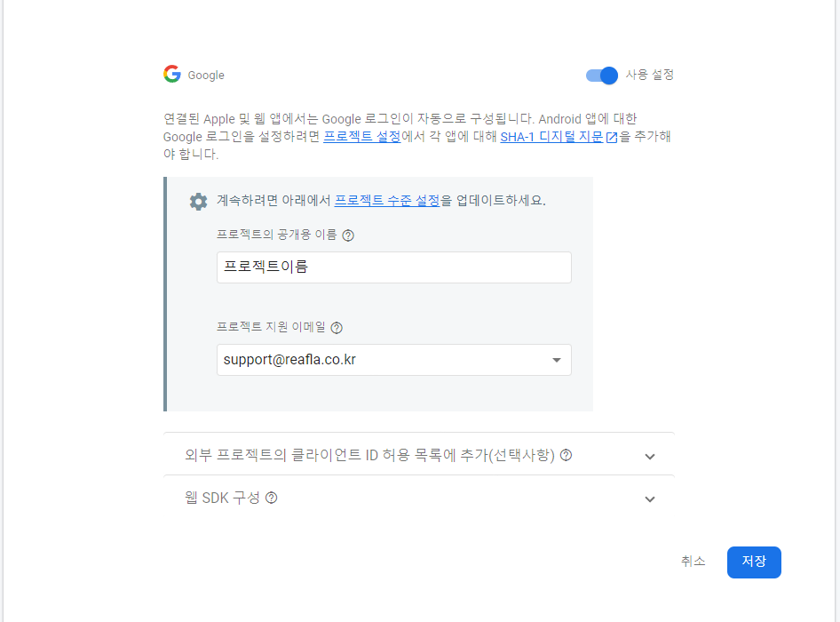Click the gear settings icon
The height and width of the screenshot is (622, 840).
(x=198, y=202)
